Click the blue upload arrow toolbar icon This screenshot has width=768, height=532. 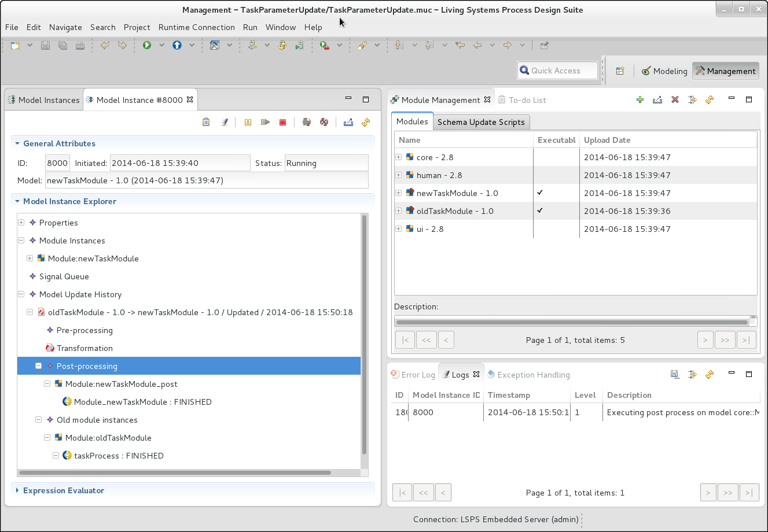(x=177, y=45)
